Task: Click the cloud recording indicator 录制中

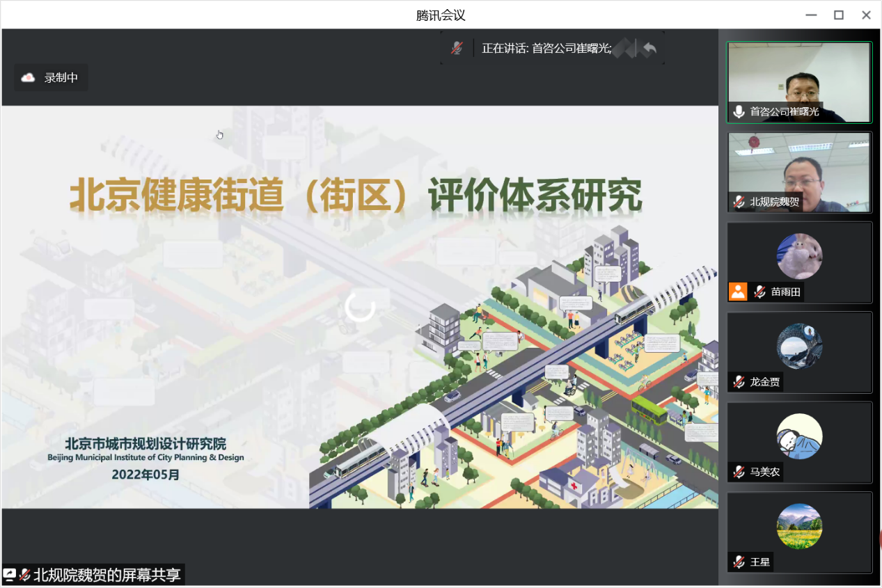Action: [52, 78]
